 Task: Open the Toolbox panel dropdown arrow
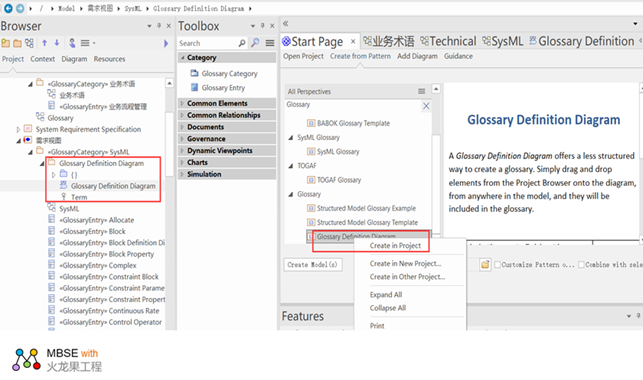click(253, 26)
